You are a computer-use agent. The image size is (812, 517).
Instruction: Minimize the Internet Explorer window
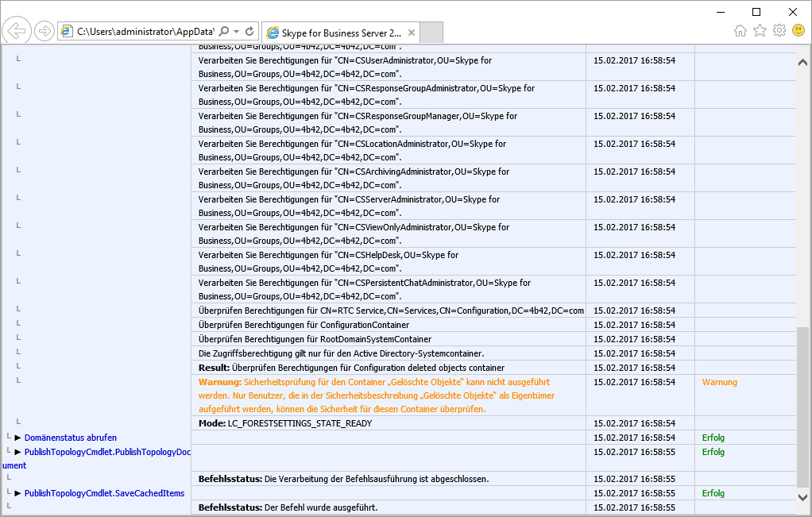click(x=721, y=12)
